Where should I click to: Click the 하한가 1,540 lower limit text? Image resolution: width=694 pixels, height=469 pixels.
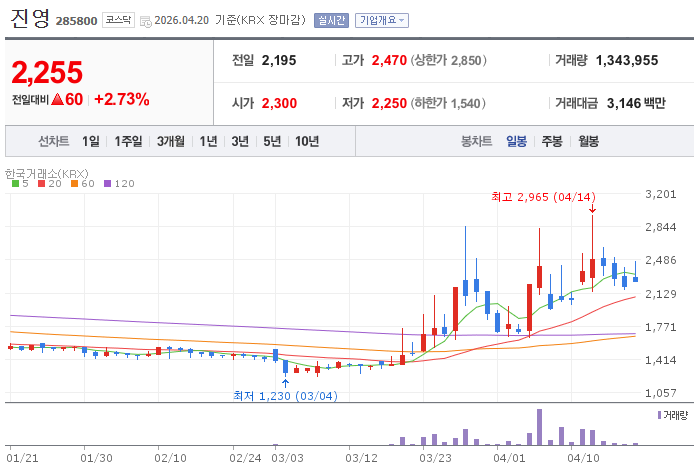coord(448,103)
